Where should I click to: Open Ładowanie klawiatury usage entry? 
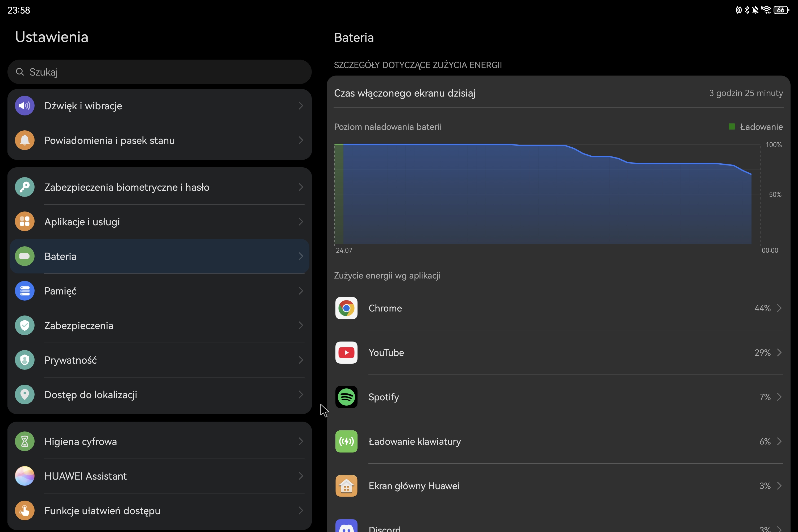[558, 441]
